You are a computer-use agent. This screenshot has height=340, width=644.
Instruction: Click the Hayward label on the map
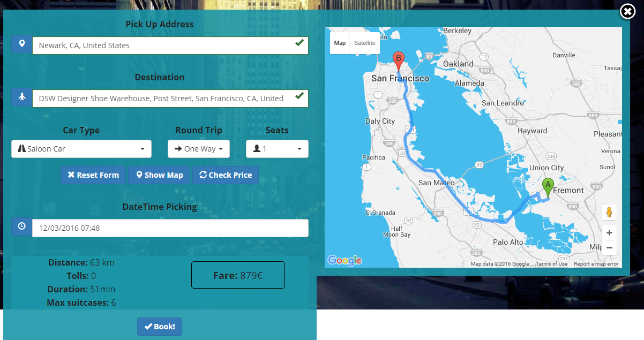(x=532, y=131)
